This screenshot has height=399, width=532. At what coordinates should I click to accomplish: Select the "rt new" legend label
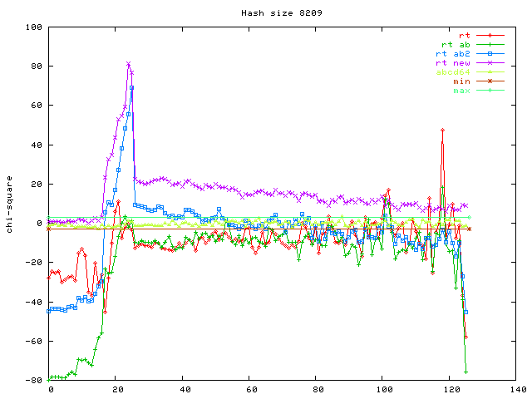coord(453,63)
